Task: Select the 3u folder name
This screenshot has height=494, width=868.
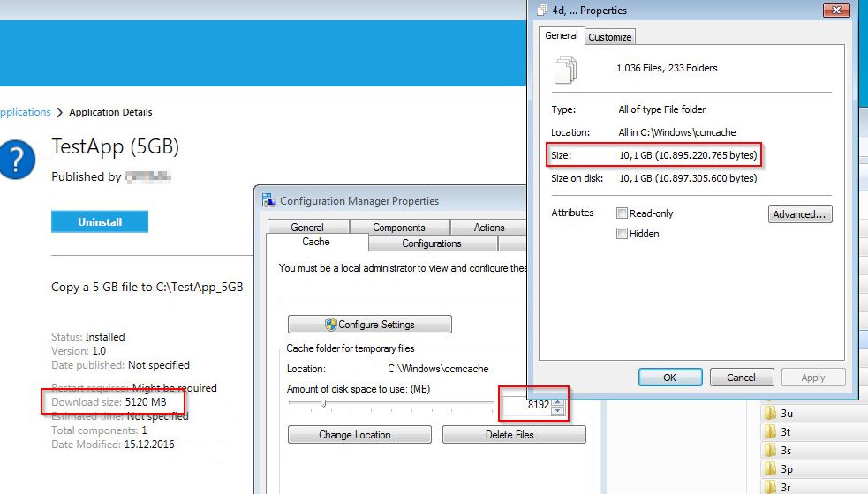Action: [x=787, y=413]
